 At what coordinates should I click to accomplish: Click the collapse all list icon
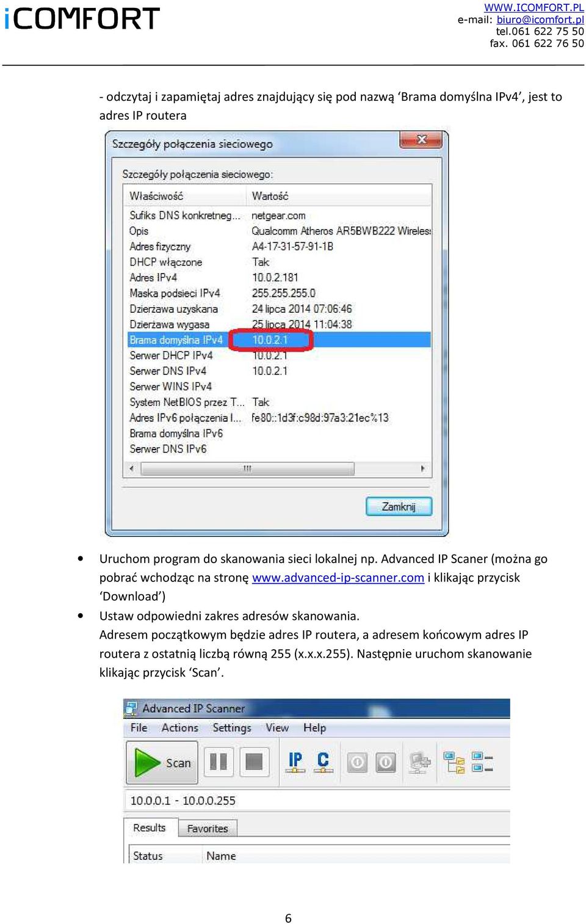coord(482,762)
